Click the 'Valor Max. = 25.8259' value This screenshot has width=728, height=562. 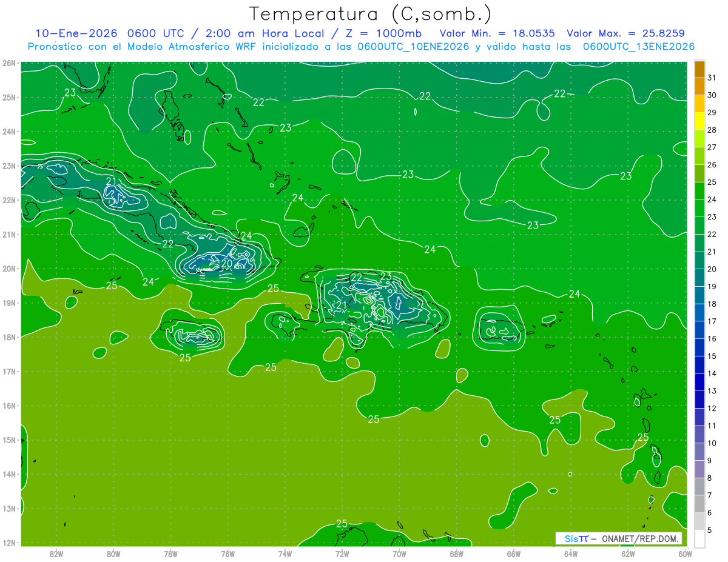tap(626, 33)
